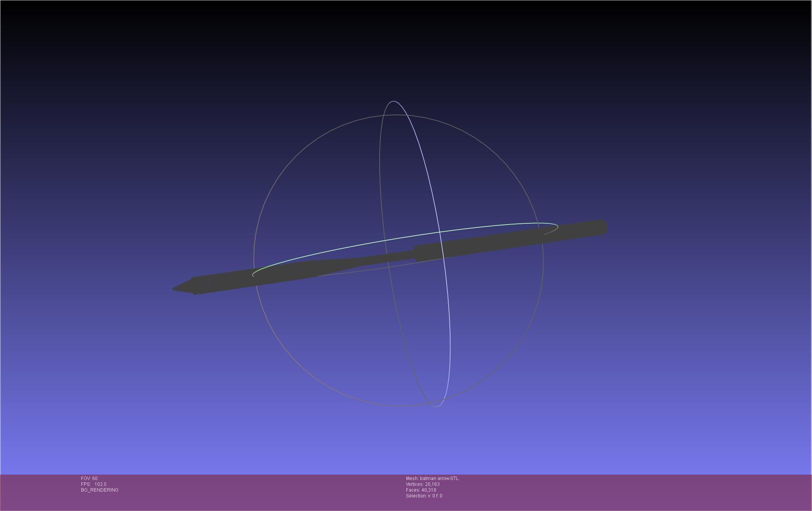Image resolution: width=812 pixels, height=511 pixels.
Task: Click the Vertices: 20,163 info text
Action: click(423, 484)
